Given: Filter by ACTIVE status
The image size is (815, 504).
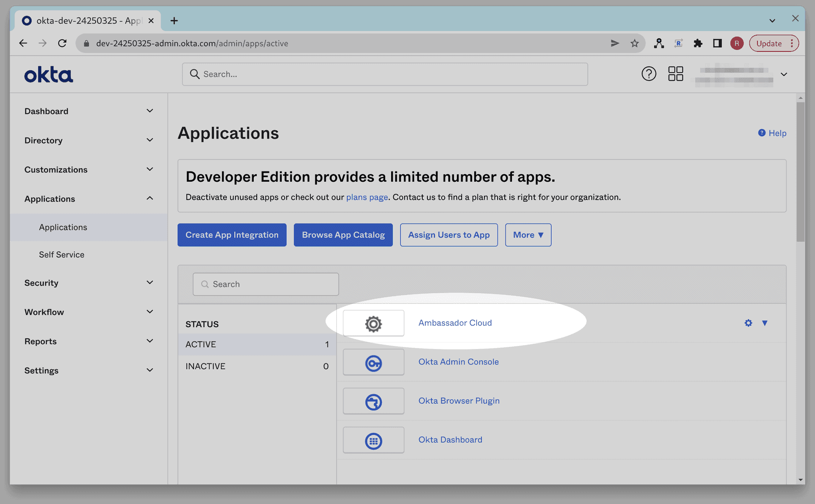Looking at the screenshot, I should (x=257, y=344).
